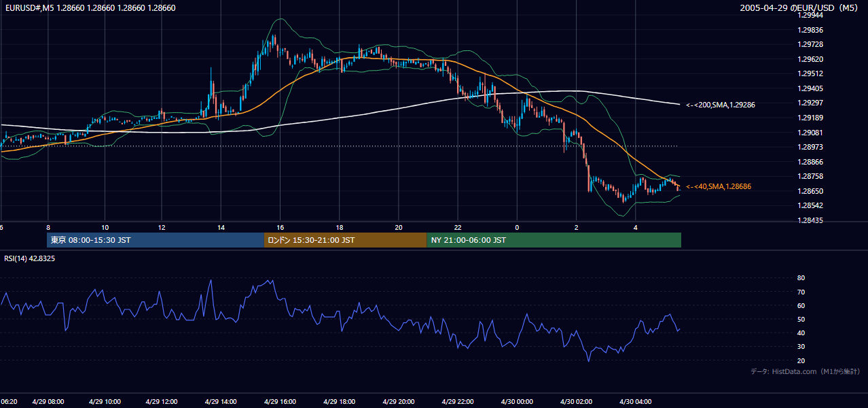The width and height of the screenshot is (868, 408).
Task: Click the 4/29 10:00 bottom time label
Action: tap(105, 402)
